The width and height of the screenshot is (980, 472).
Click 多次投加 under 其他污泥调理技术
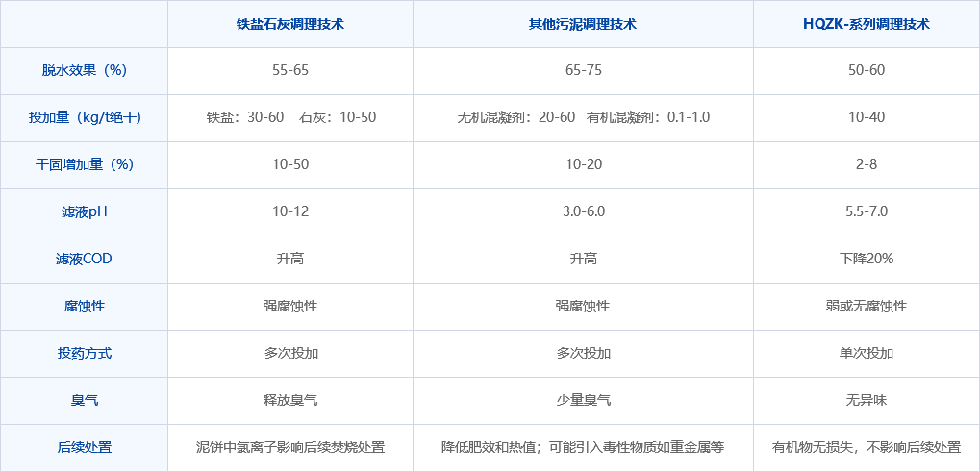(x=583, y=354)
